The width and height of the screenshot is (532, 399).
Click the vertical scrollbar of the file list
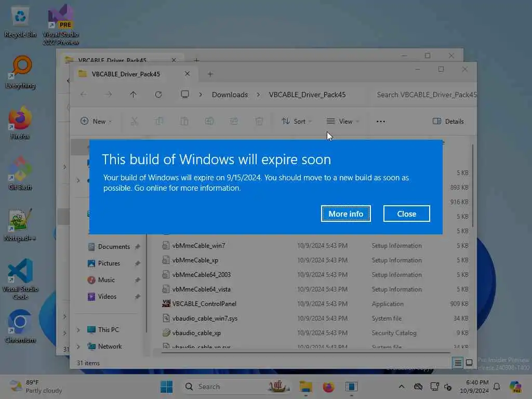[472, 185]
